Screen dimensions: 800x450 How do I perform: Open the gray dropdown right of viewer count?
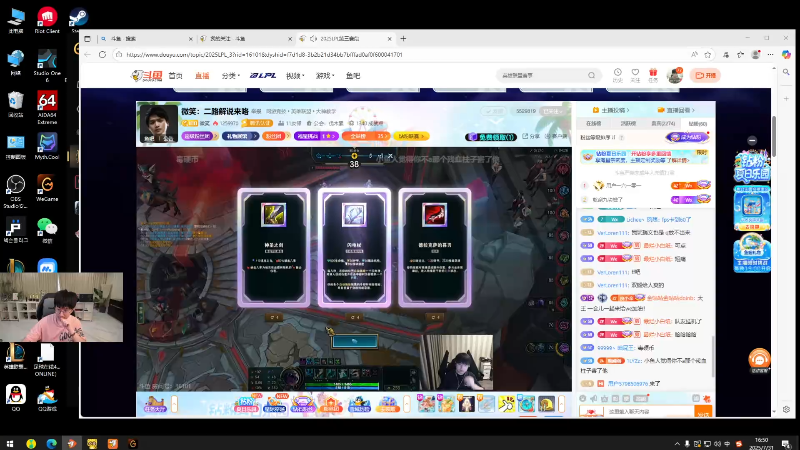[553, 111]
